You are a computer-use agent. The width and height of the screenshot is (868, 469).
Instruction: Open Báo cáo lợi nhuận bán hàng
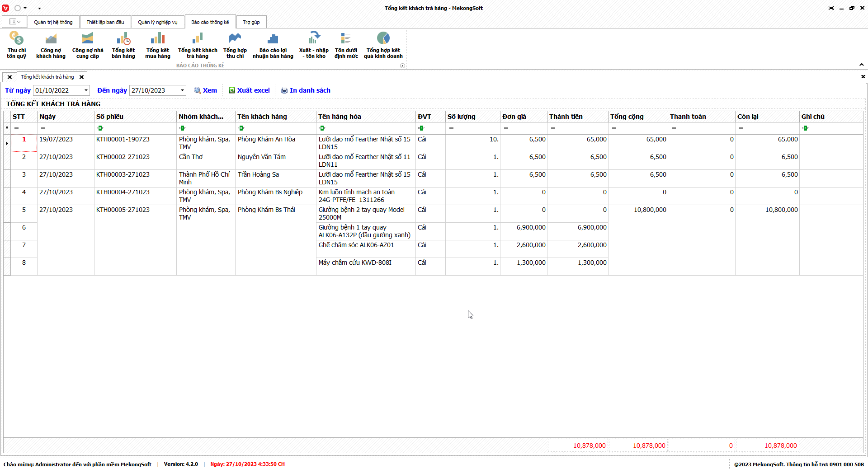coord(273,44)
